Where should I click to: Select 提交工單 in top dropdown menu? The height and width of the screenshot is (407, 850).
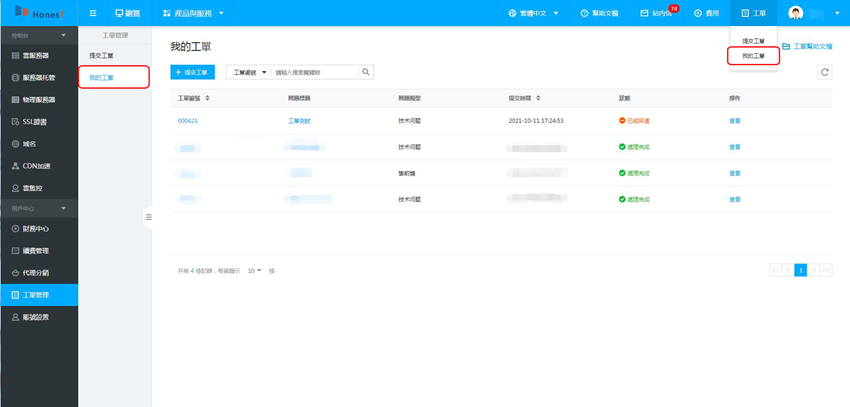[x=754, y=41]
